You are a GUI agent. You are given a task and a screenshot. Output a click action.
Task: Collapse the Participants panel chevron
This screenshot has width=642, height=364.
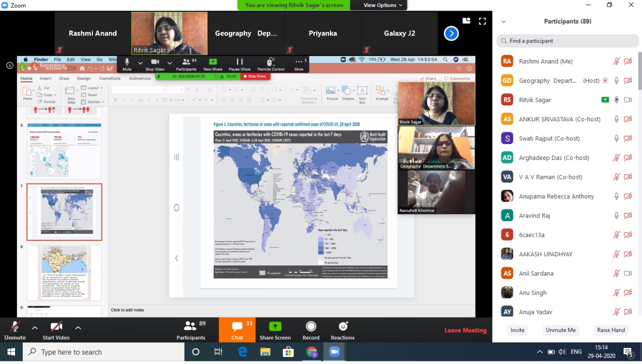[x=504, y=22]
